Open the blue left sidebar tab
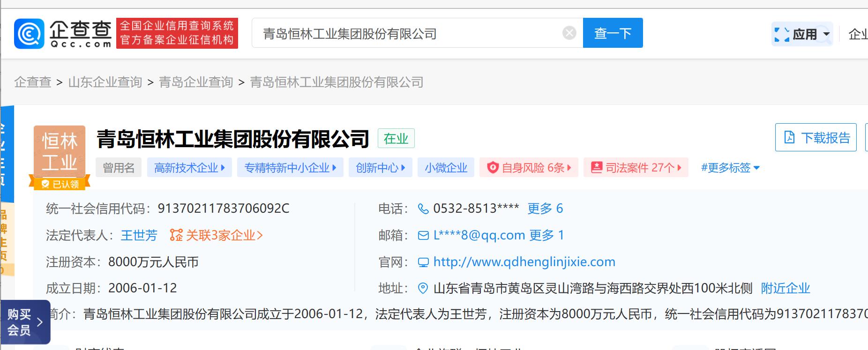 (x=7, y=155)
